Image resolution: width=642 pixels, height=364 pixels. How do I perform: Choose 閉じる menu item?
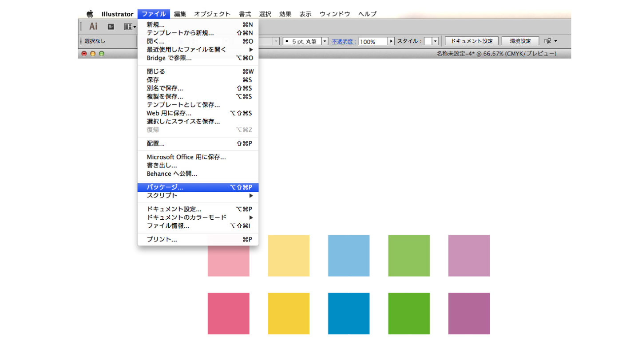click(x=198, y=71)
